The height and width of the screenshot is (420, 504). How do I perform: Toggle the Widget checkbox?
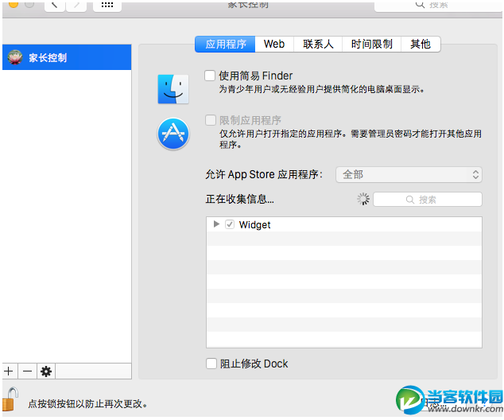[x=230, y=224]
